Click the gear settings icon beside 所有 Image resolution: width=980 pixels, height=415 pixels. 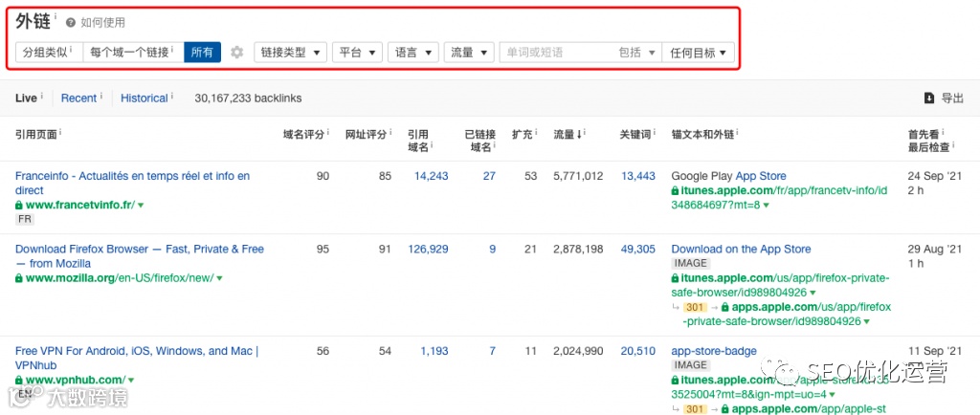[237, 53]
